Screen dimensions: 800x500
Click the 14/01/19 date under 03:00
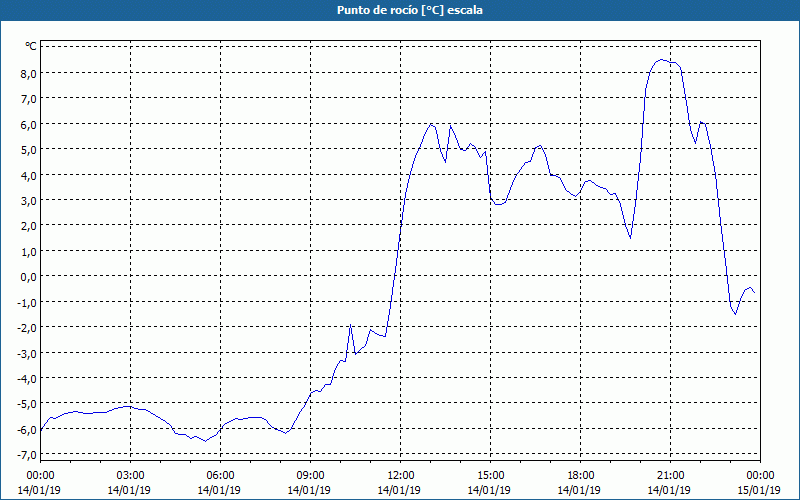129,490
